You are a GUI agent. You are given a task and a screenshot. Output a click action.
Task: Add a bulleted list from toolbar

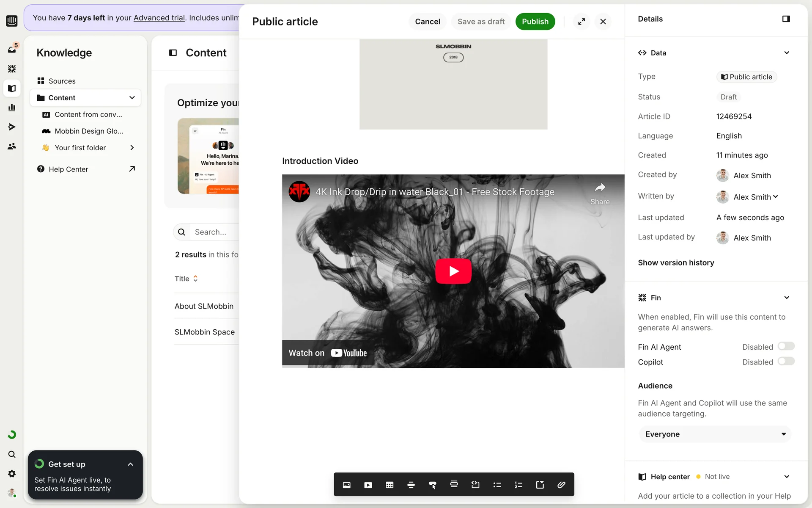[497, 485]
